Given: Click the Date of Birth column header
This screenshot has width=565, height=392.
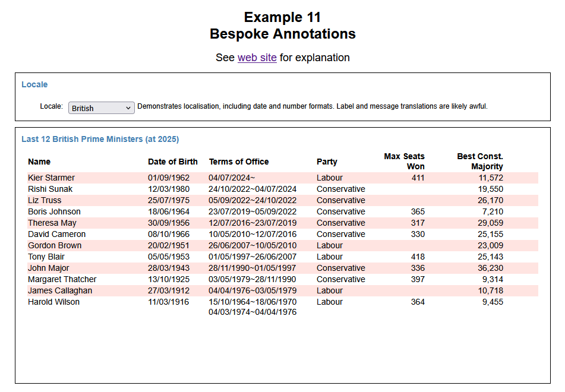Looking at the screenshot, I should point(172,162).
